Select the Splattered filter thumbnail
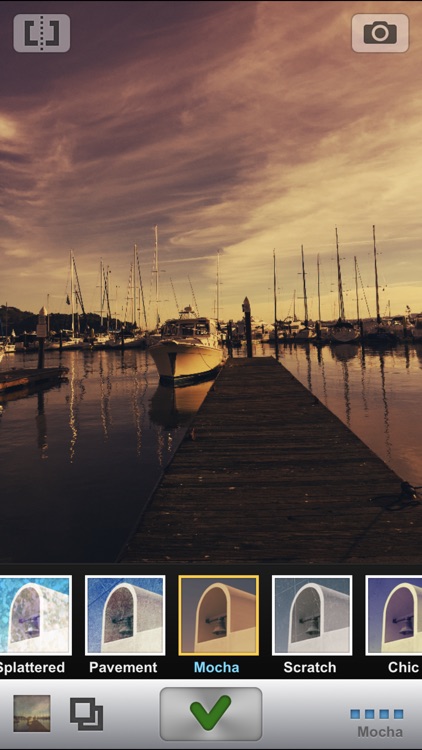422x750 pixels. point(35,615)
